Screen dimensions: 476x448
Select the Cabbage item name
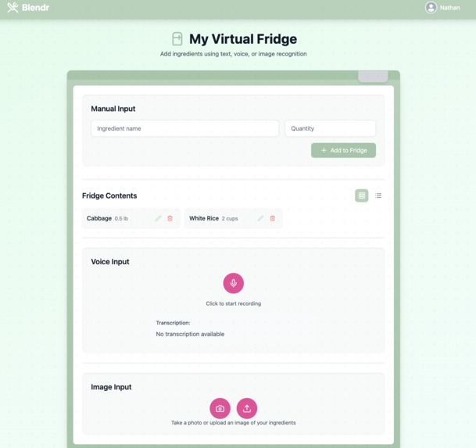tap(99, 218)
